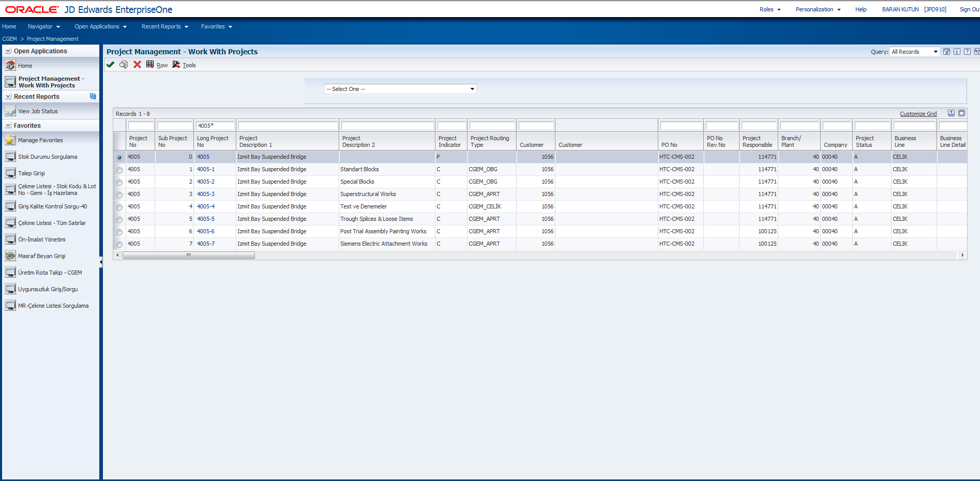Select the radio button for row 4005-5
The height and width of the screenshot is (481, 980).
(119, 219)
